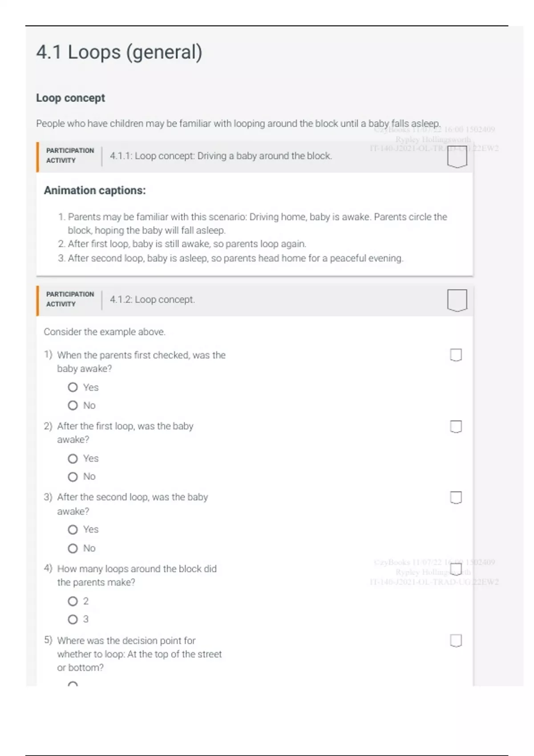The image size is (534, 756).
Task: Select 3 loops around the block
Action: click(x=73, y=619)
